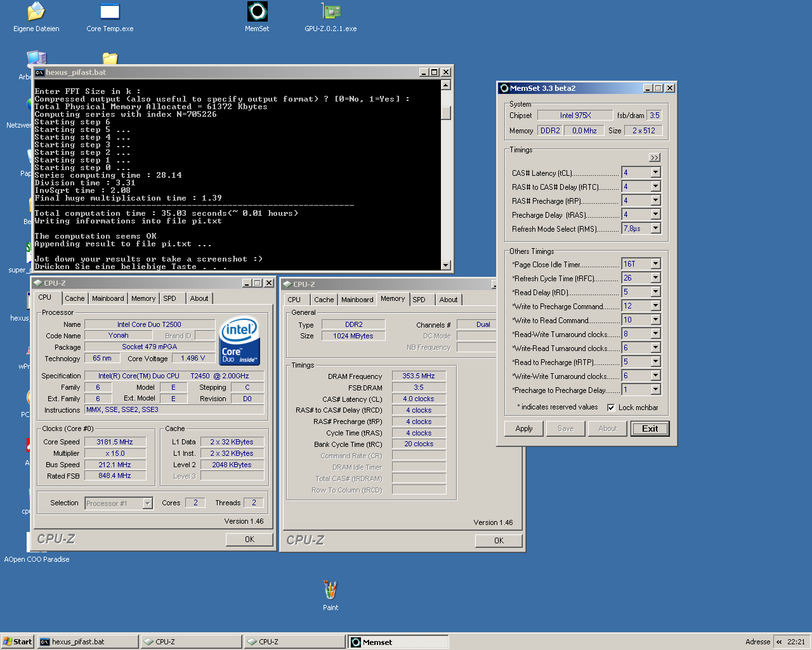Click the Start button on the taskbar

tap(18, 642)
